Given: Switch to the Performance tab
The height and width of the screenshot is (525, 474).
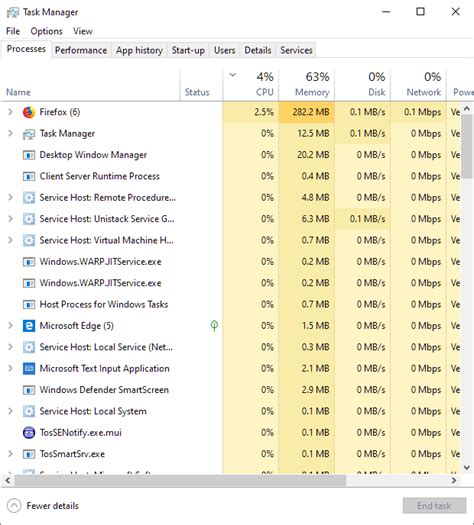Looking at the screenshot, I should coord(81,51).
